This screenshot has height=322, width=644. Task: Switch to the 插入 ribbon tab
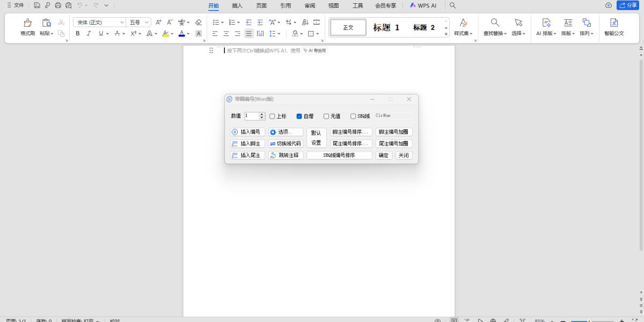237,5
